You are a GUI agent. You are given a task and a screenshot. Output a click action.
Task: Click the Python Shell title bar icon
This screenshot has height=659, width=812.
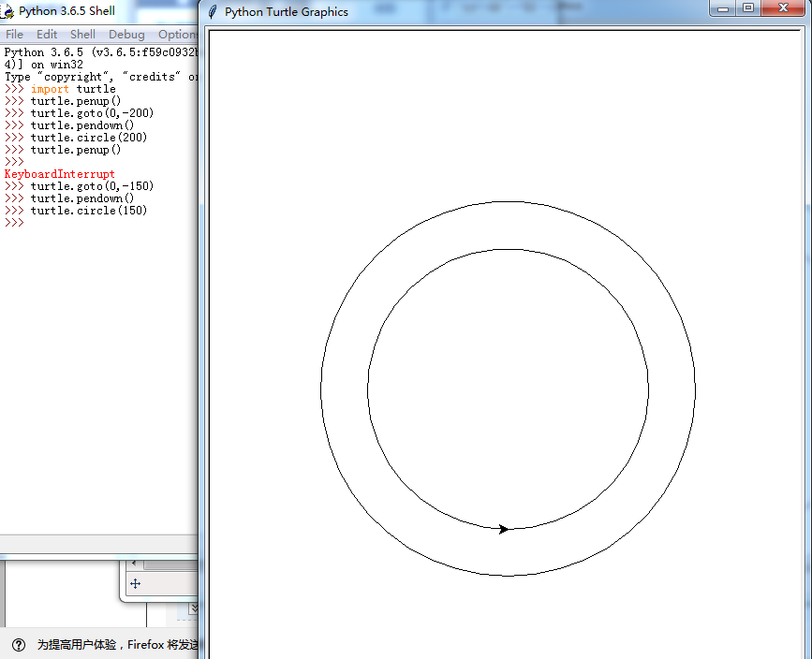click(x=7, y=11)
